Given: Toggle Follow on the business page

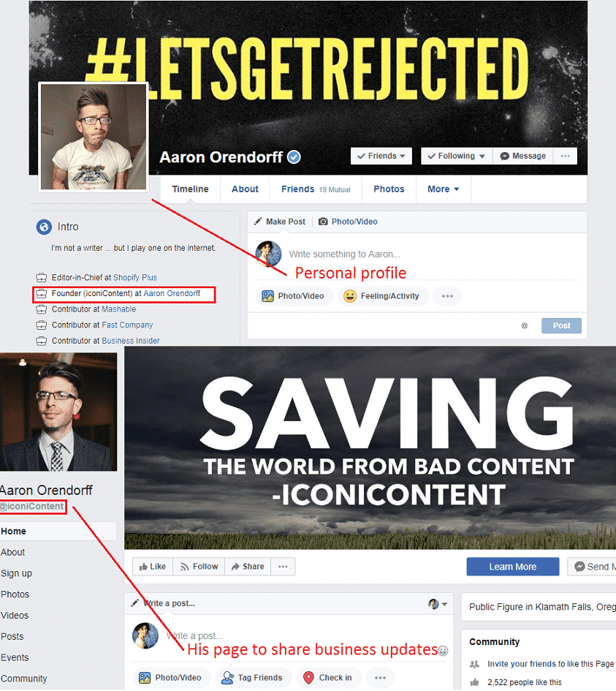Looking at the screenshot, I should point(199,566).
